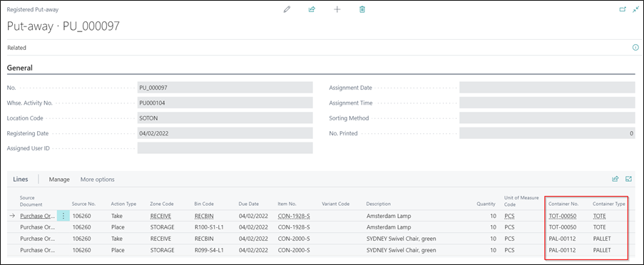The width and height of the screenshot is (644, 265).
Task: Click the pencil Edit icon
Action: click(287, 9)
